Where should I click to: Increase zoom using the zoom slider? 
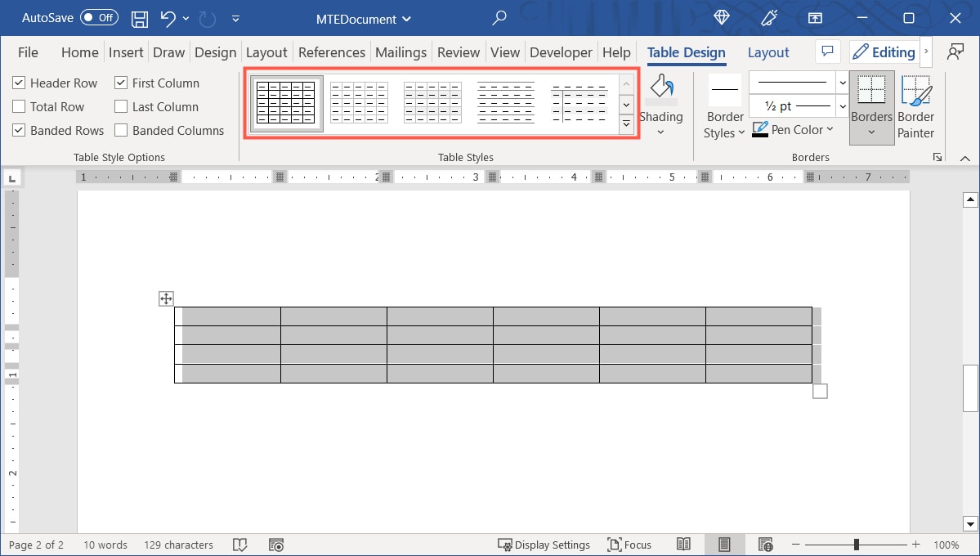click(x=915, y=544)
